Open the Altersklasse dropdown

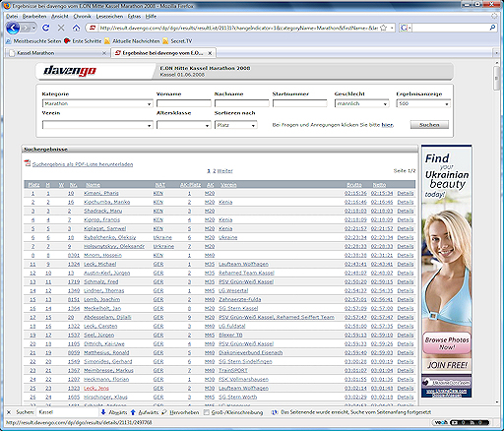(x=183, y=125)
